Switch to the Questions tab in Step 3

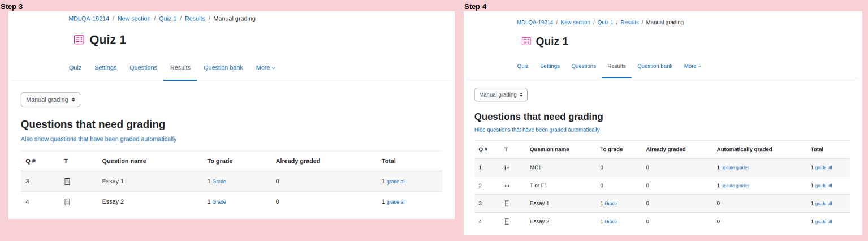point(144,67)
